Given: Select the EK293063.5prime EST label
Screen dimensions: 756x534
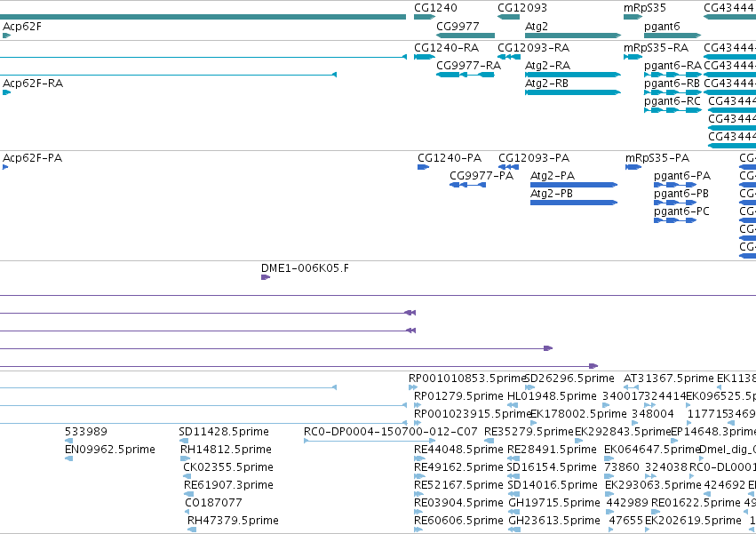Looking at the screenshot, I should click(653, 485).
